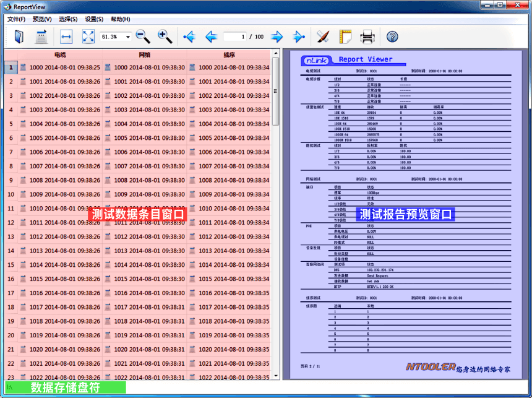Viewport: 532px width, 398px height.
Task: Go to the previous page
Action: (x=210, y=37)
